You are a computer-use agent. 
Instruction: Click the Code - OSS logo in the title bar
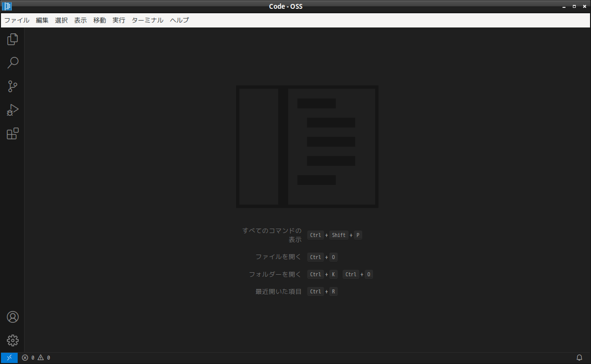pyautogui.click(x=7, y=6)
